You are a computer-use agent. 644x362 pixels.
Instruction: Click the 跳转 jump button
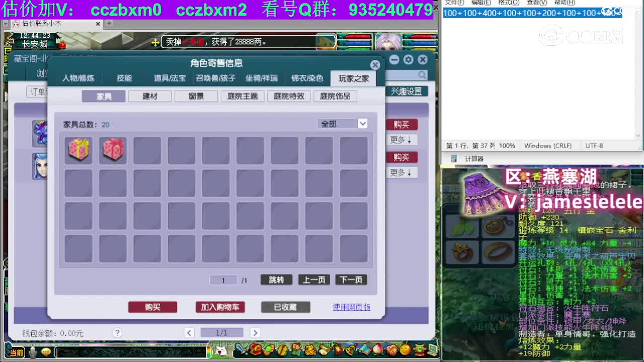point(276,280)
